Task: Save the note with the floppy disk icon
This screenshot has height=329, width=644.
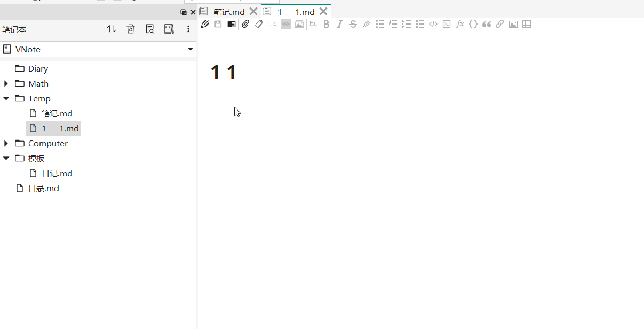Action: coord(218,24)
